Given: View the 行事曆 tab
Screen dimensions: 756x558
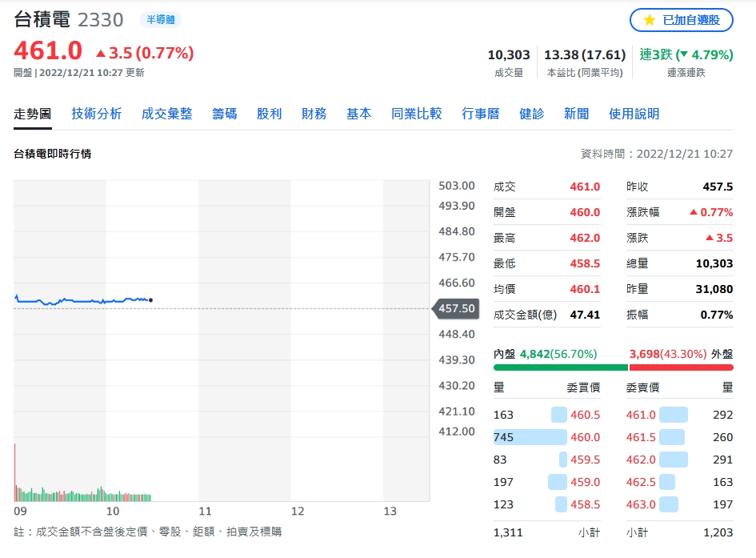Looking at the screenshot, I should tap(480, 114).
